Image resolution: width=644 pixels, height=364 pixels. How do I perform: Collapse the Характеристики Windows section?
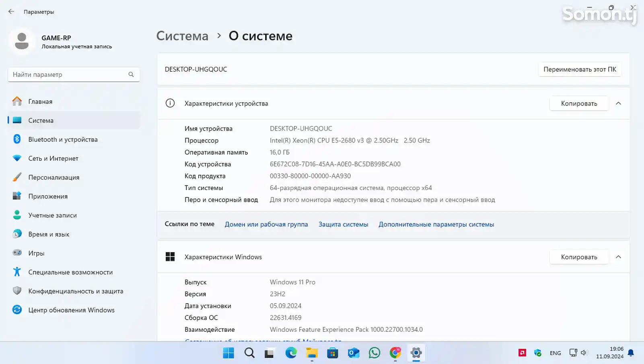pyautogui.click(x=619, y=257)
